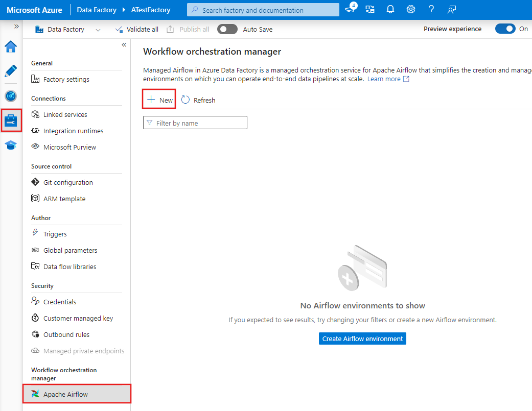The image size is (532, 411).
Task: Go to the Data Factory breadcrumb
Action: pyautogui.click(x=97, y=10)
